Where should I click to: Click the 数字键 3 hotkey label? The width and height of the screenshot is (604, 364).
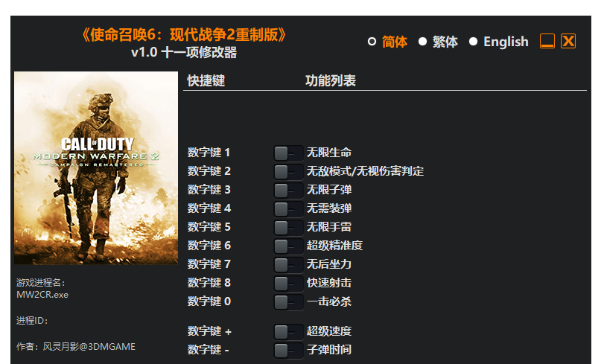pyautogui.click(x=209, y=190)
